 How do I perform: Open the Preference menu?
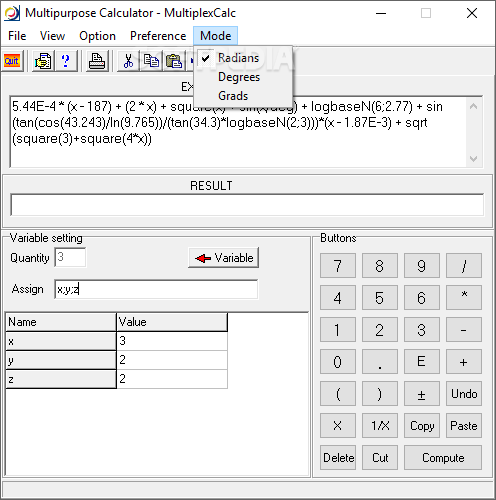[158, 36]
